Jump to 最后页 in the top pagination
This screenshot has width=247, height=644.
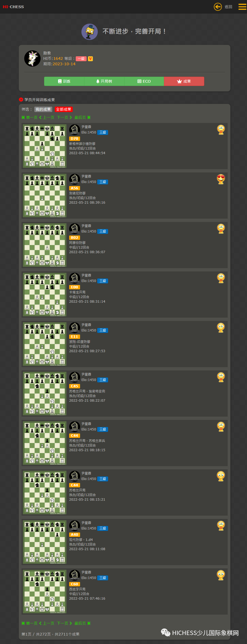click(x=82, y=117)
